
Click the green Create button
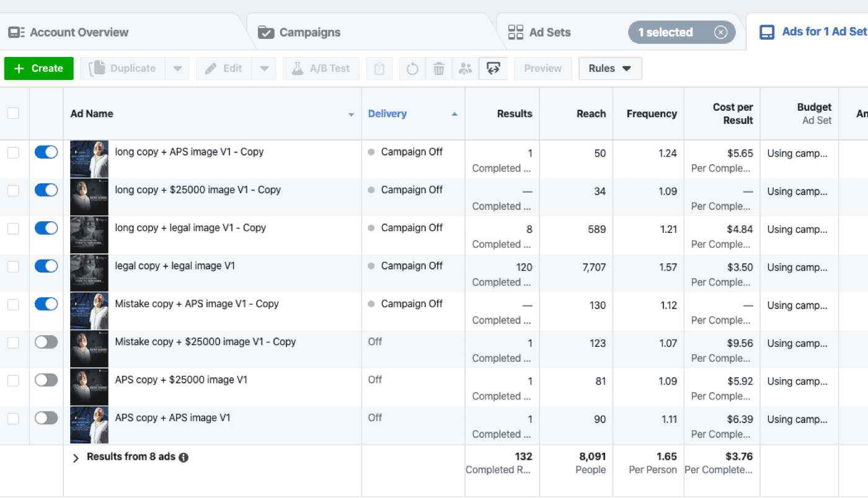point(39,68)
